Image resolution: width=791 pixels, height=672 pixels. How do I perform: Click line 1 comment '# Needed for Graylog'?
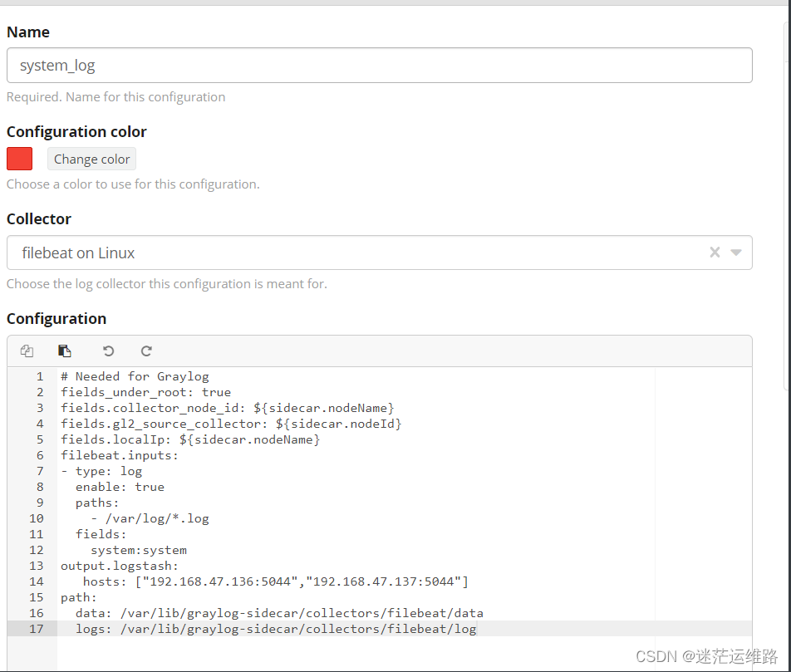coord(135,376)
